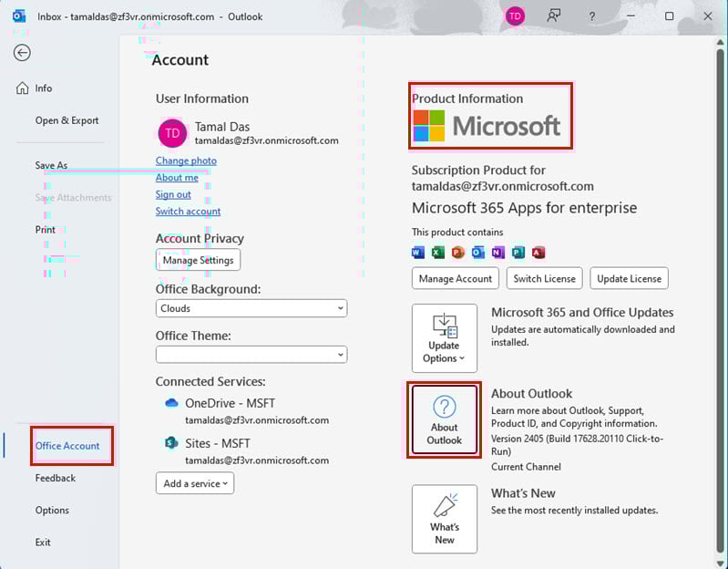This screenshot has width=728, height=569.
Task: Click Switch License button
Action: tap(544, 279)
